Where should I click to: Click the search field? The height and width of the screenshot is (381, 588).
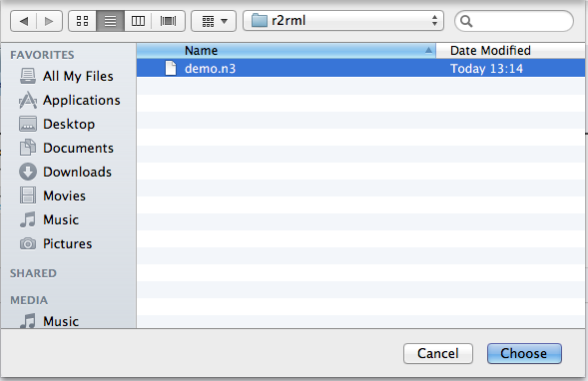(x=514, y=21)
